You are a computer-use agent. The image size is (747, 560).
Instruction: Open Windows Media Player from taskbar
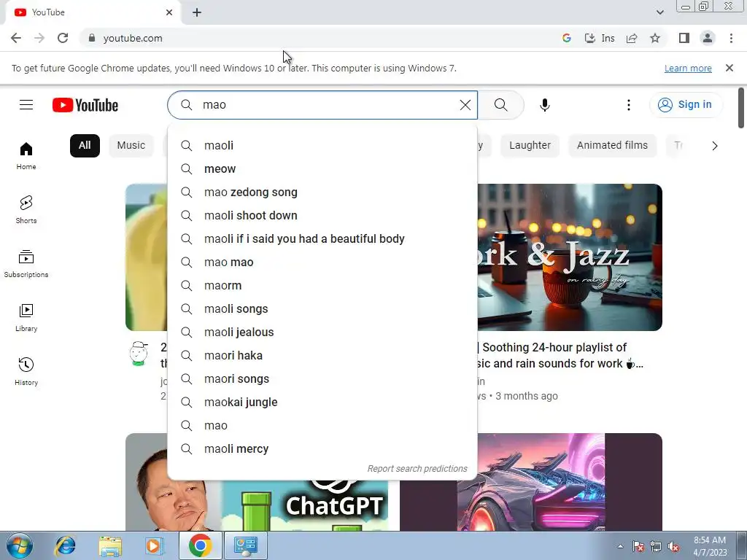point(153,545)
